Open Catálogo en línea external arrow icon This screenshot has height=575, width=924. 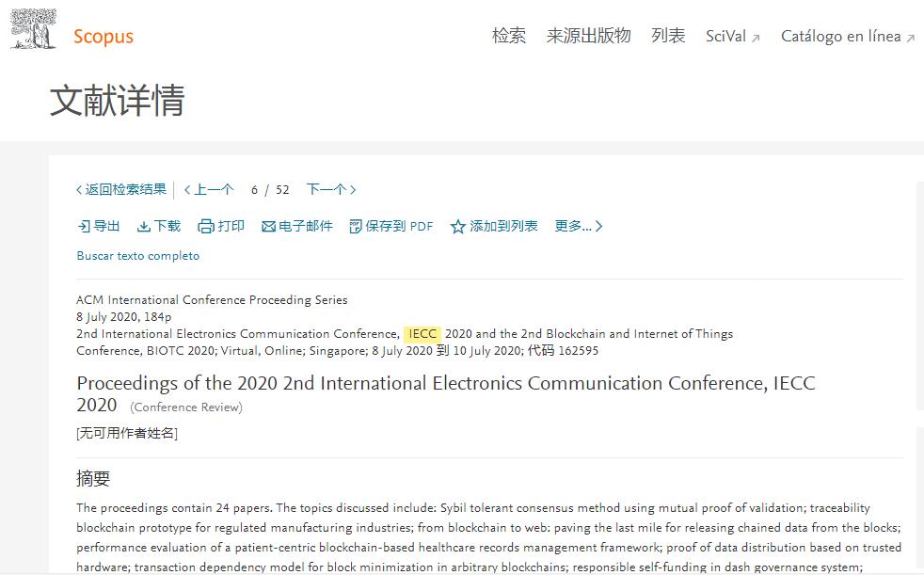click(910, 39)
